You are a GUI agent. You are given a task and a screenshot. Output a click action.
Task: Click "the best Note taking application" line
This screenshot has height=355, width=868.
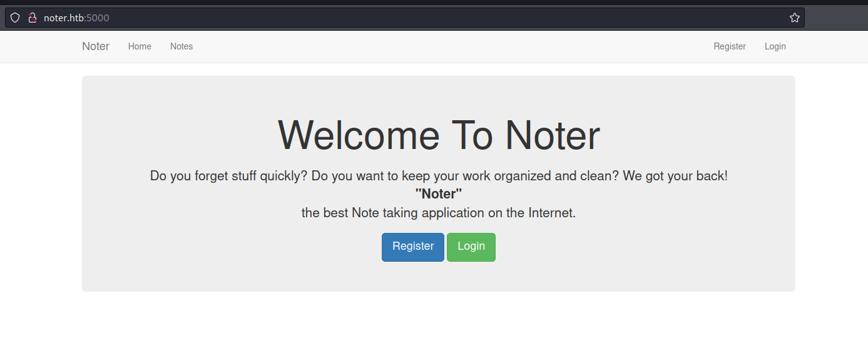[438, 213]
